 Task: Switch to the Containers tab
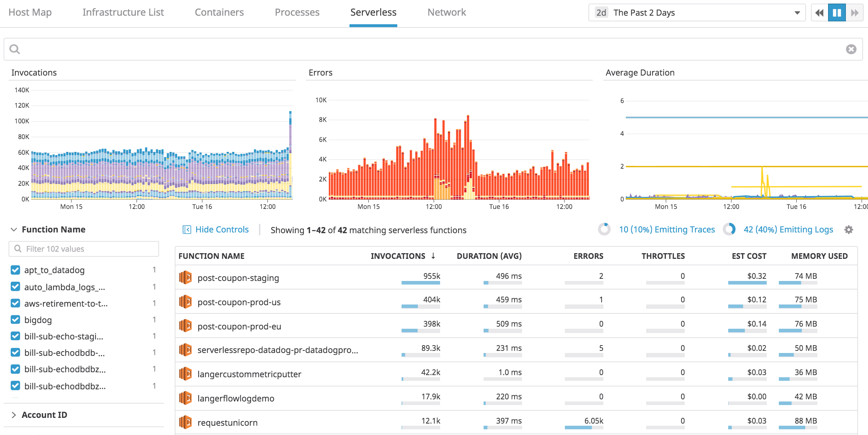tap(219, 12)
